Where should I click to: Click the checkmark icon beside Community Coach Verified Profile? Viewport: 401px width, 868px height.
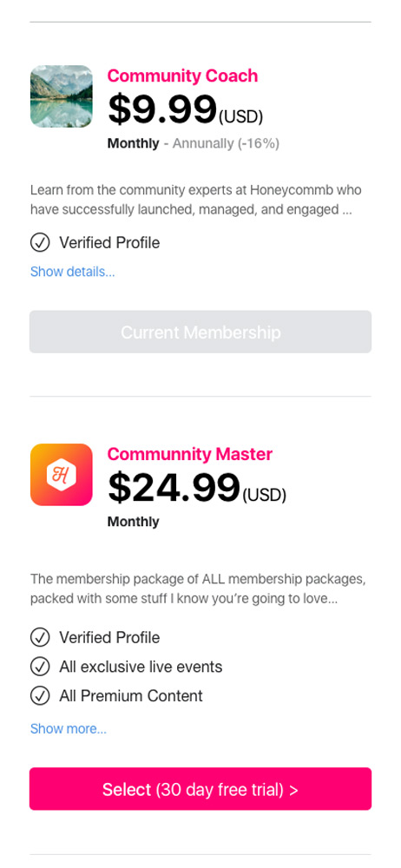tap(40, 242)
